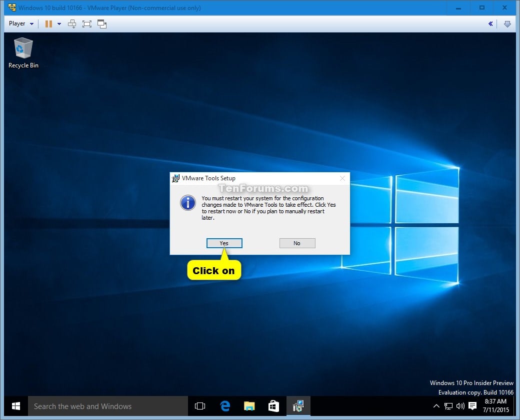The image size is (520, 420).
Task: Open Task View from the taskbar
Action: click(x=200, y=406)
